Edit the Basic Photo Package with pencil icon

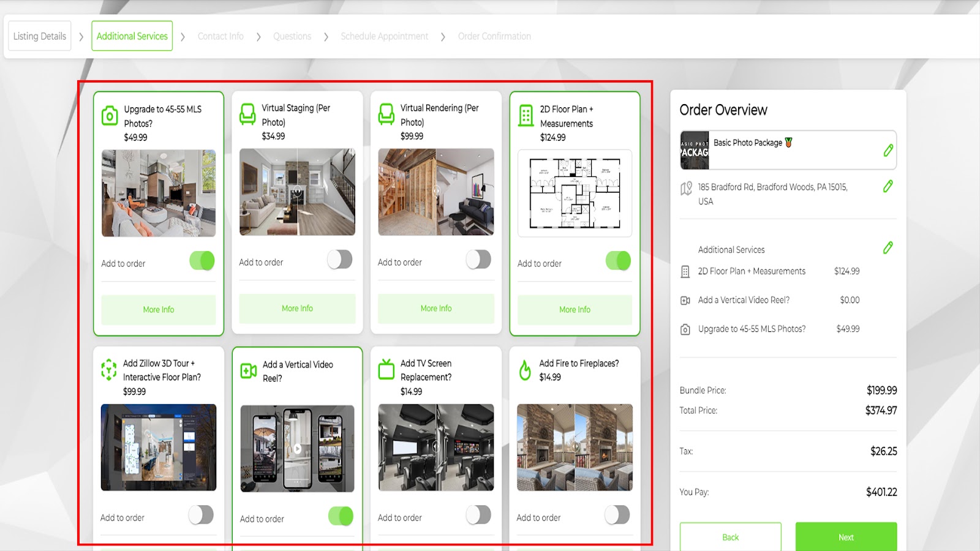tap(888, 150)
